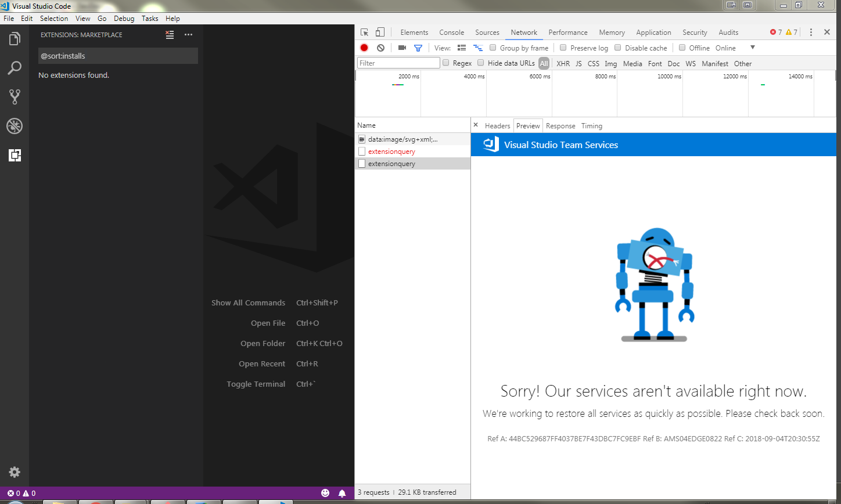Select the Extensions icon in the activity bar
Viewport: 841px width, 504px height.
click(x=15, y=155)
